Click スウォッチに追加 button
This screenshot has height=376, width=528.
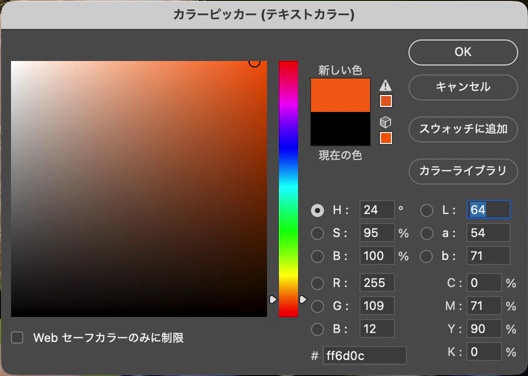coord(463,129)
